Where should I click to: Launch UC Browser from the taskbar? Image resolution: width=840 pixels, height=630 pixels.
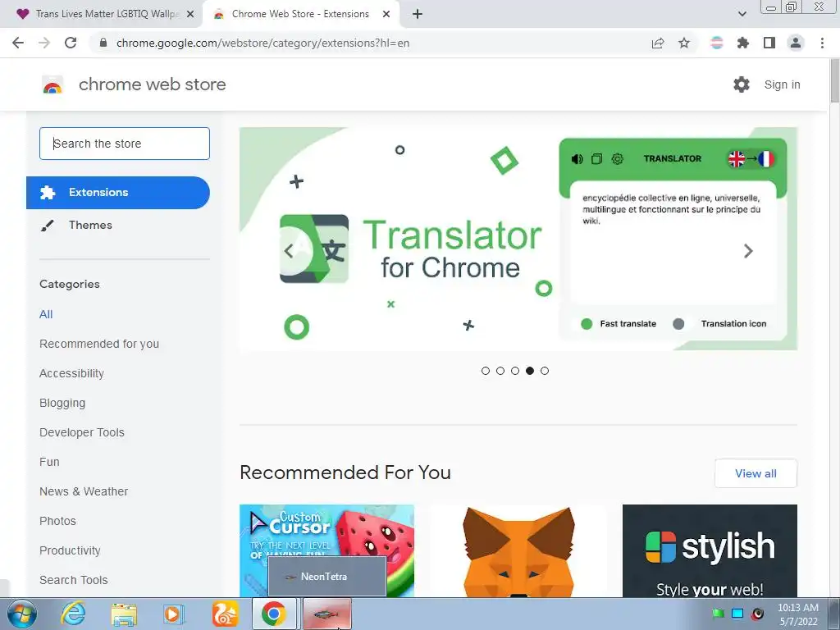click(x=225, y=614)
